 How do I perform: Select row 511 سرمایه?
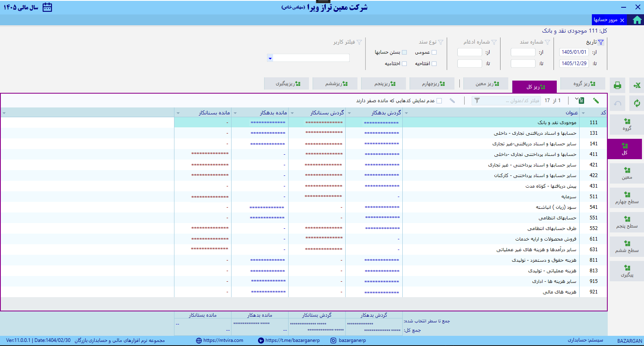coord(304,197)
